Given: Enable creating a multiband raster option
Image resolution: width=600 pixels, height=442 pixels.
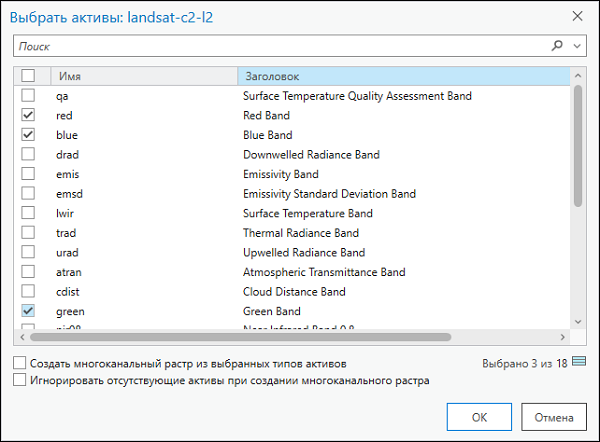Looking at the screenshot, I should 21,362.
